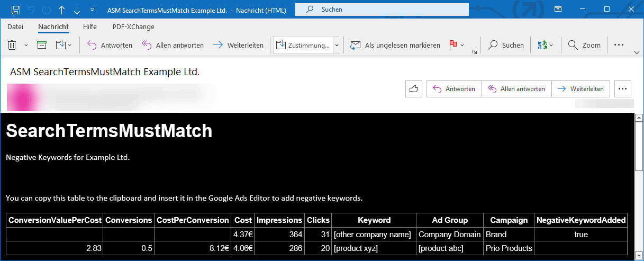Click the Zoom button
644x261 pixels.
584,45
